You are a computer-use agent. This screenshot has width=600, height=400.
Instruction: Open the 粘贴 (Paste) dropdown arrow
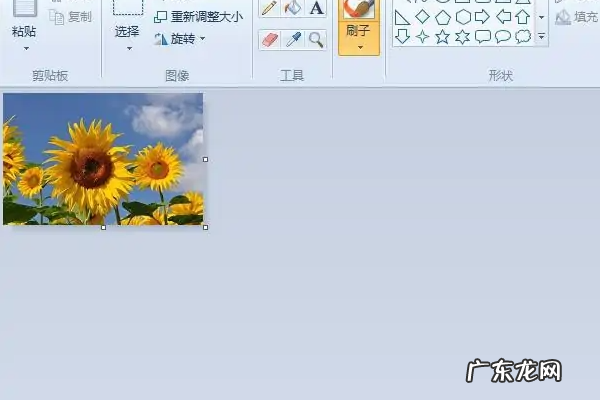[x=24, y=48]
